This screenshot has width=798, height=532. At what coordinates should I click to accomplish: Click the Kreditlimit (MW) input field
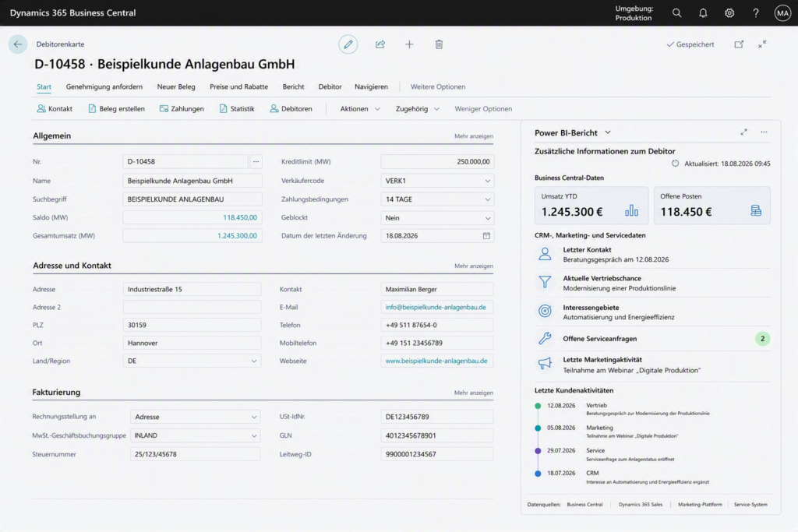pos(437,162)
